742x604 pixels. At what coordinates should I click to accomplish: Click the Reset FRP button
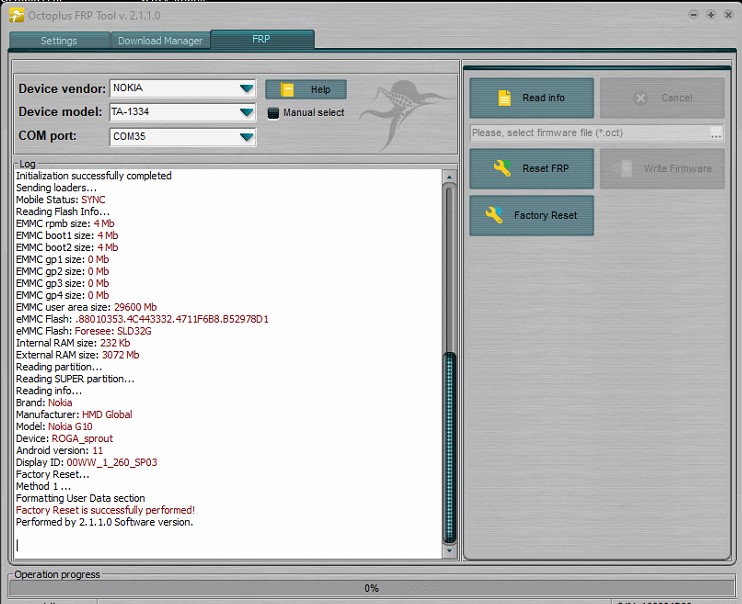pyautogui.click(x=531, y=169)
